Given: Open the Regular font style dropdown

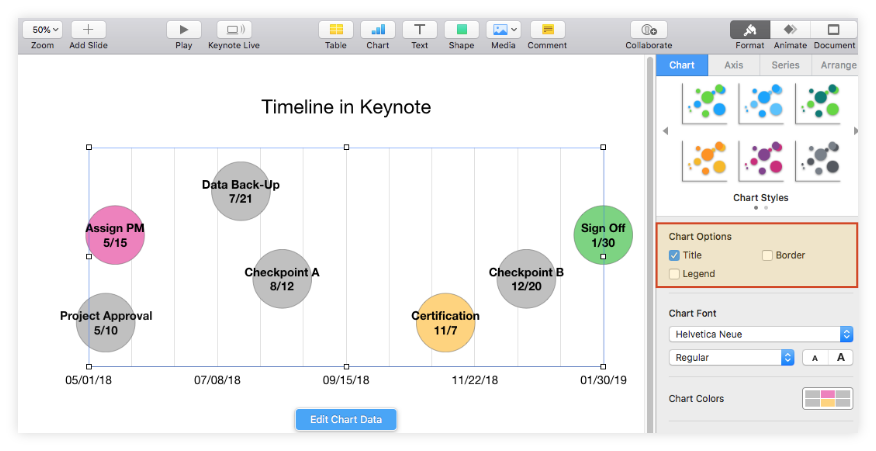Looking at the screenshot, I should [731, 357].
